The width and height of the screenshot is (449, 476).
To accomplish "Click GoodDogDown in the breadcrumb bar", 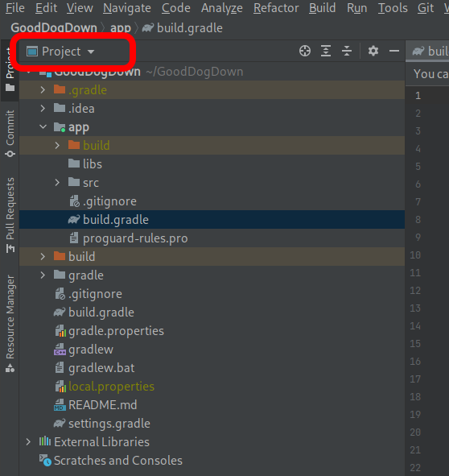I will (54, 28).
